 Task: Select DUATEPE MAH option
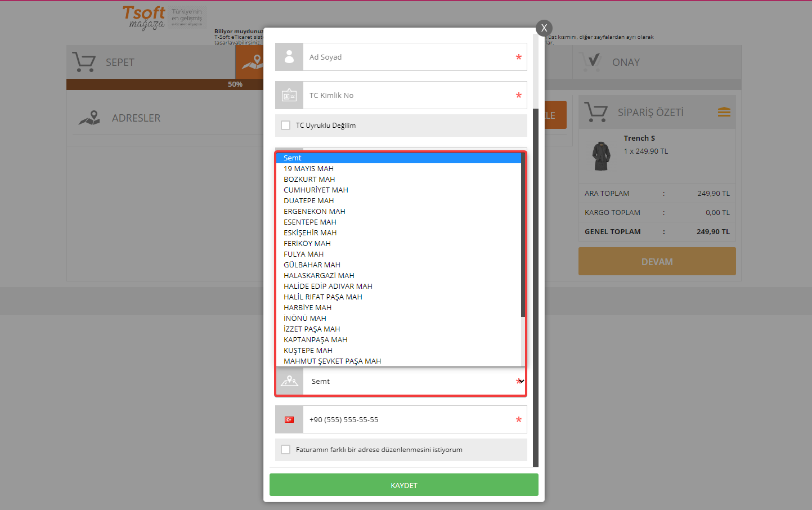[399, 201]
